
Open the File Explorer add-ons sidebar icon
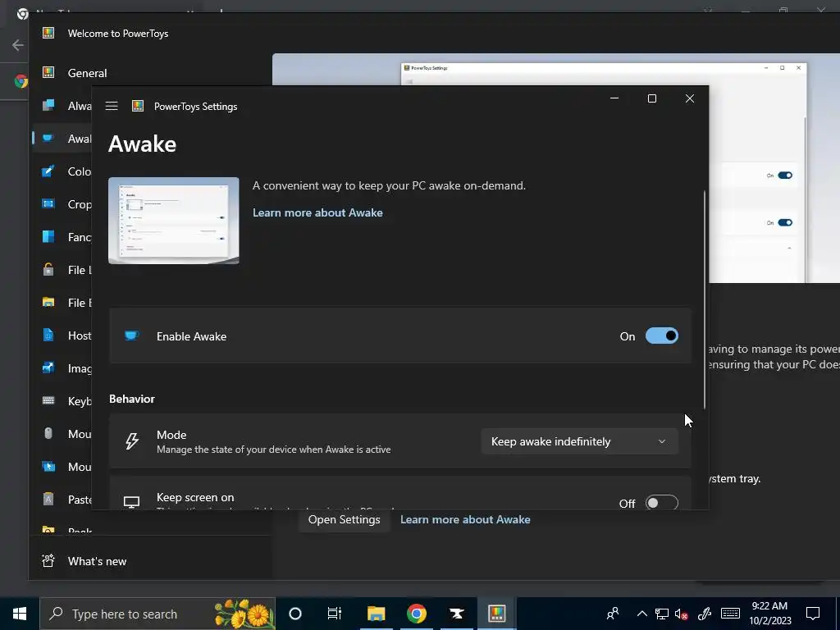click(x=48, y=302)
